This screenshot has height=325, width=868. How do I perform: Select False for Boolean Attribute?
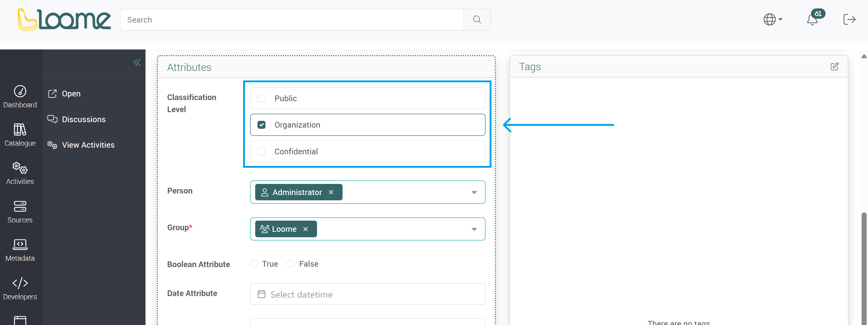pos(291,264)
